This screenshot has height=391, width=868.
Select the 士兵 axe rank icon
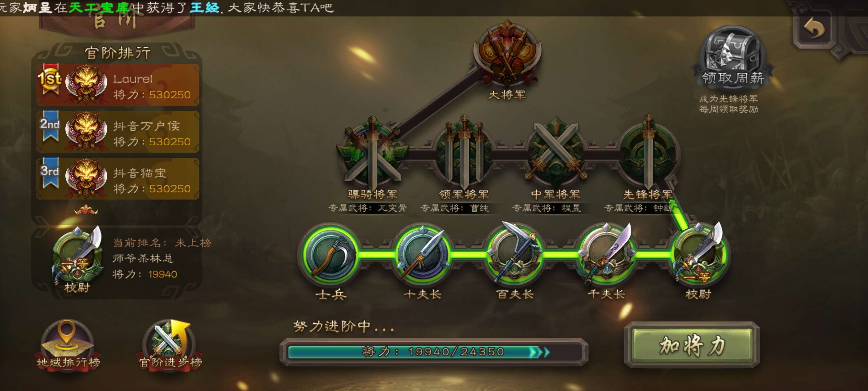[331, 255]
